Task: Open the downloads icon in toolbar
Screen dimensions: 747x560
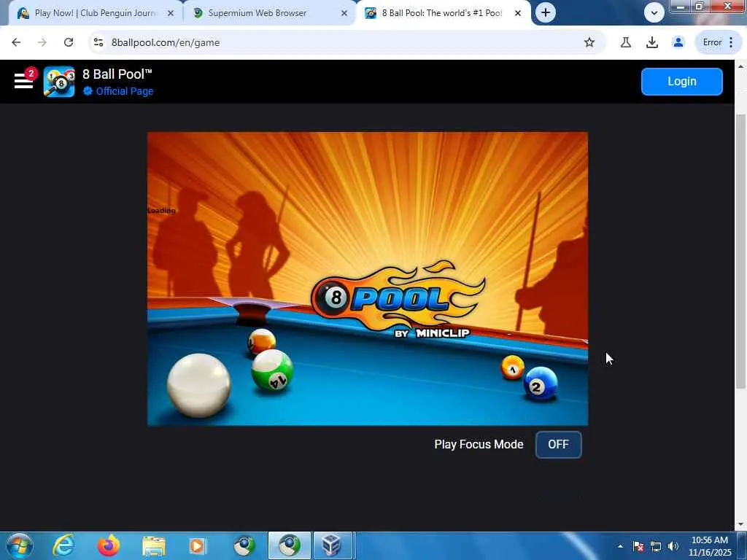Action: [651, 42]
